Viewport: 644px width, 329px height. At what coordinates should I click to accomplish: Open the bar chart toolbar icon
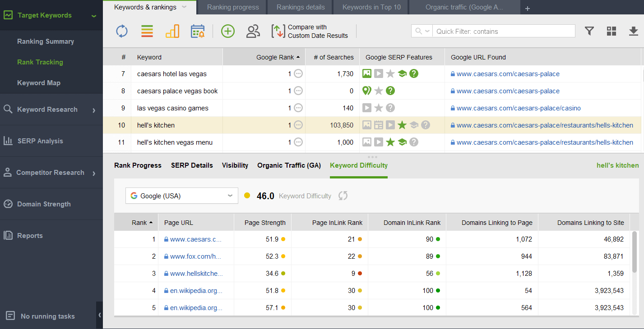pyautogui.click(x=172, y=31)
